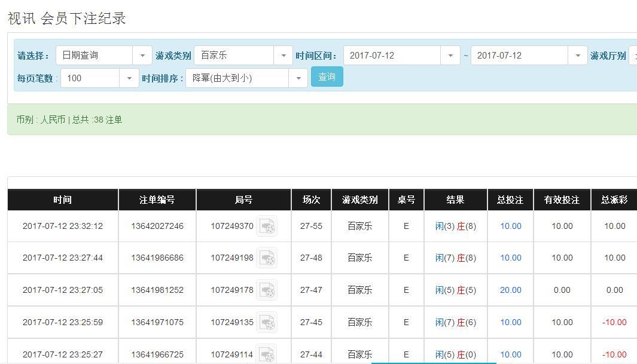Click timestamp 2017-07-12 23:25:59
This screenshot has height=364, width=637.
click(63, 322)
